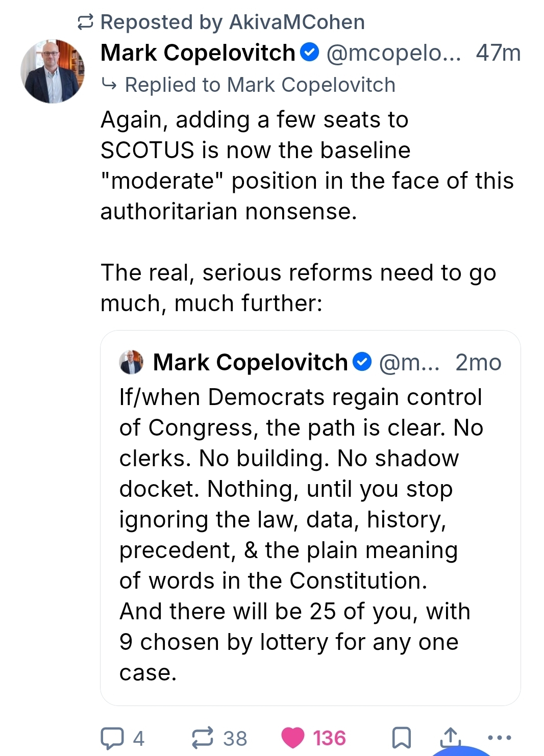Tap the verified badge in quoted post
This screenshot has width=544, height=756.
[x=362, y=362]
